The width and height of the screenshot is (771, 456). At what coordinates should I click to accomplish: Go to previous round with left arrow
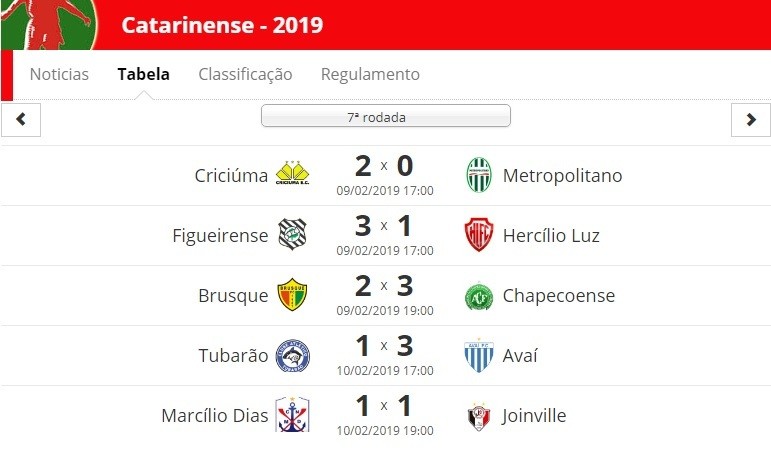pyautogui.click(x=21, y=120)
